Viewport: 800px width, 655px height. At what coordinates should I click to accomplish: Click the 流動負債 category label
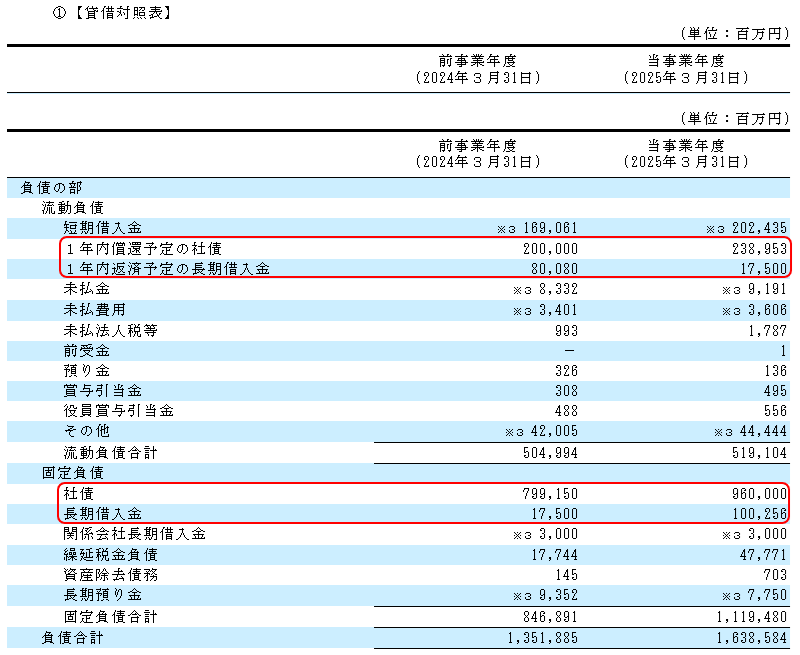[x=72, y=208]
